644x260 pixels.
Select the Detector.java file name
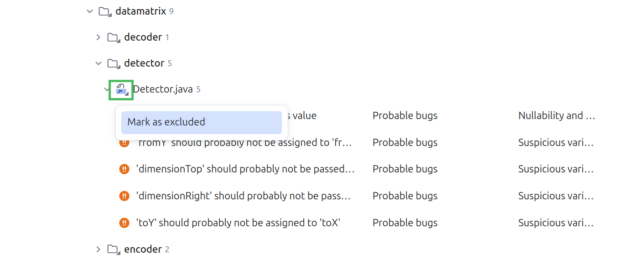(163, 89)
